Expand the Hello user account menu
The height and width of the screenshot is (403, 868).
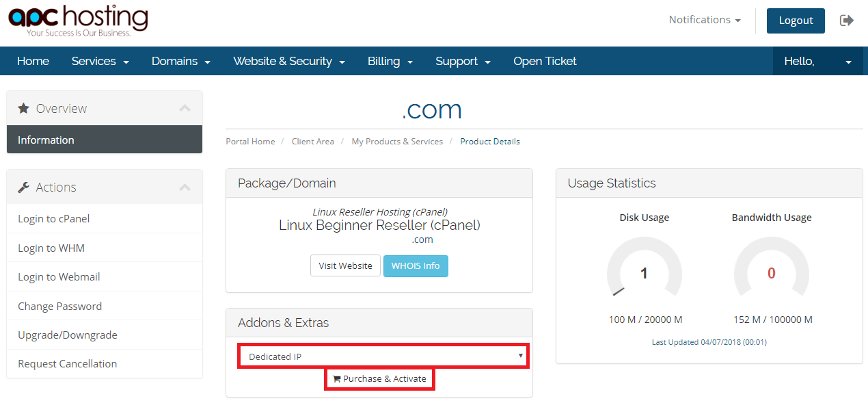[x=818, y=61]
